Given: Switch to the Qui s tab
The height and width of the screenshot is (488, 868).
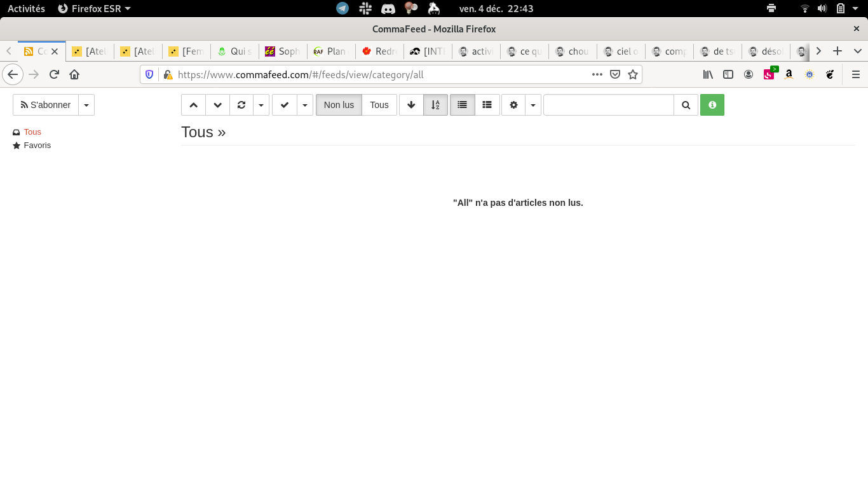Looking at the screenshot, I should 234,51.
